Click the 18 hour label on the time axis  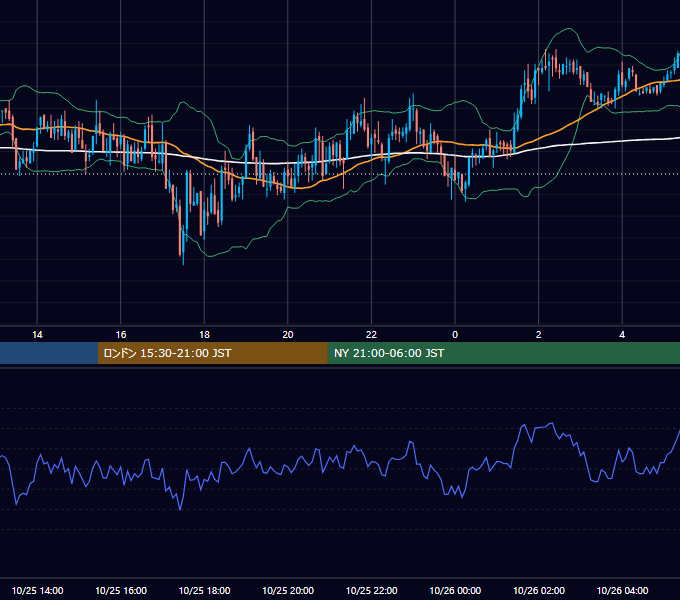[204, 335]
